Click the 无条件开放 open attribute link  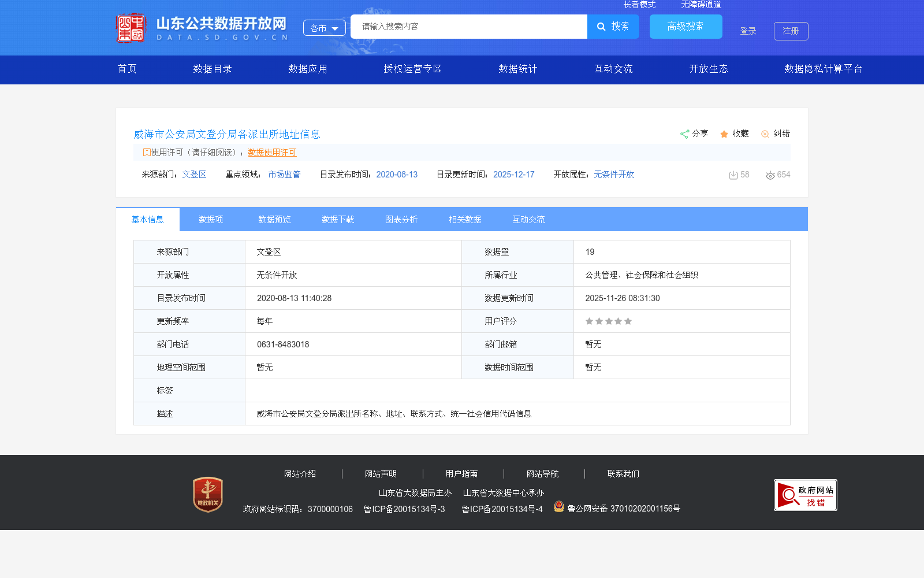(x=614, y=175)
